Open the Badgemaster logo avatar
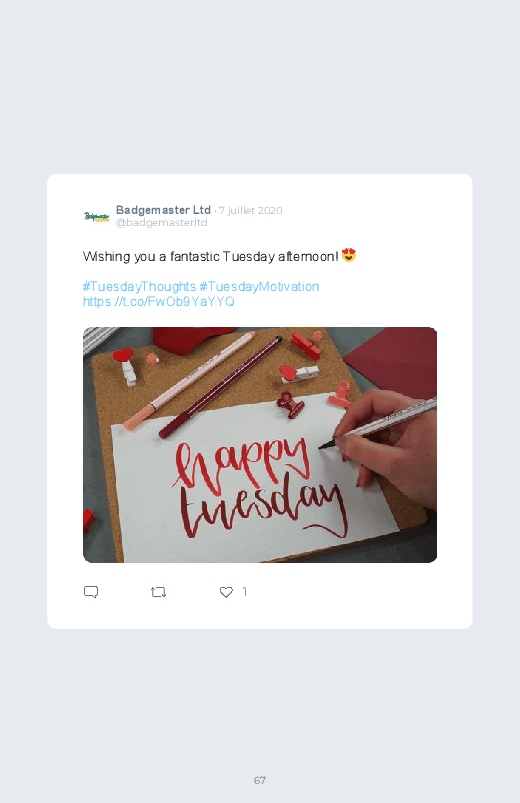The width and height of the screenshot is (520, 803). click(97, 217)
